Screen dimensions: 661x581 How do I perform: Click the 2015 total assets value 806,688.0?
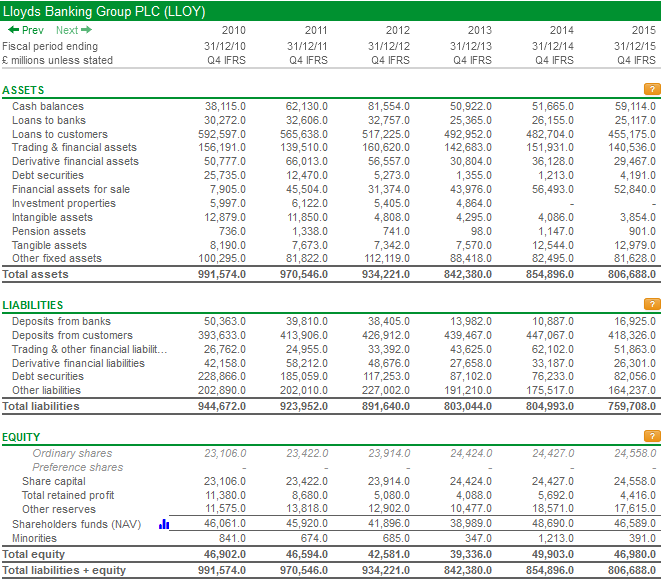coord(631,274)
